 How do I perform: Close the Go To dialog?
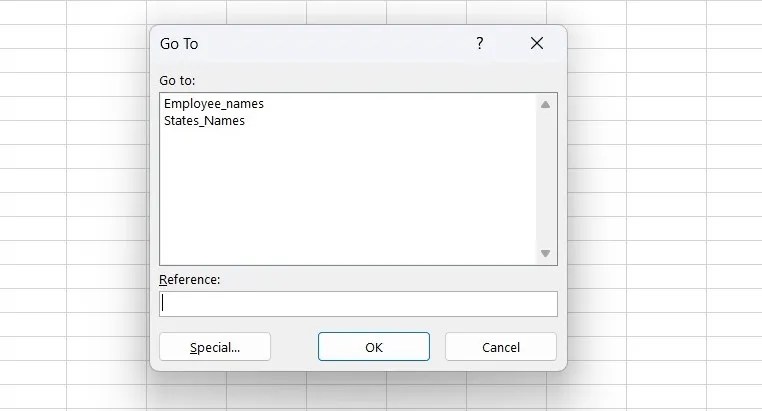[537, 44]
